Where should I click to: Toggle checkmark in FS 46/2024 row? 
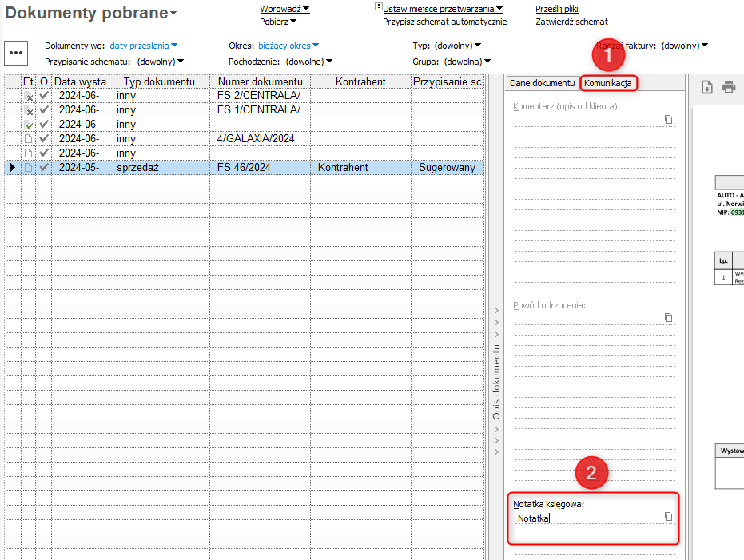[x=44, y=168]
